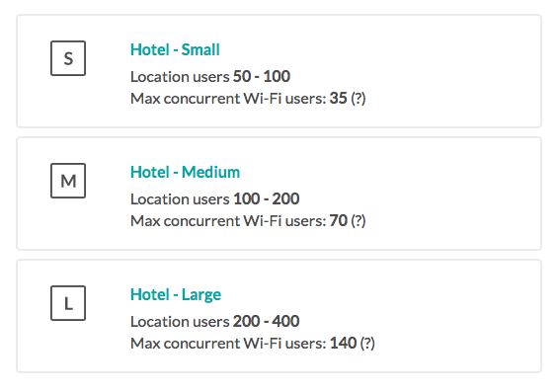Click Max concurrent Wi-Fi users label in Large card
The image size is (558, 392).
228,344
